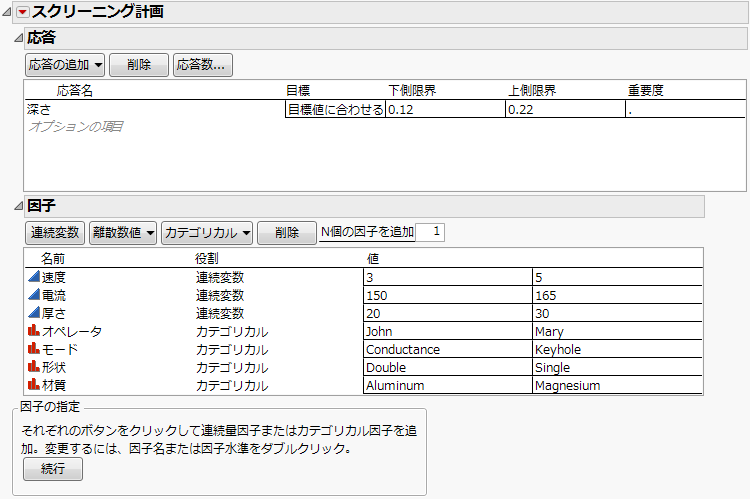Open the 目標値に合わせる goal cell

(x=335, y=110)
